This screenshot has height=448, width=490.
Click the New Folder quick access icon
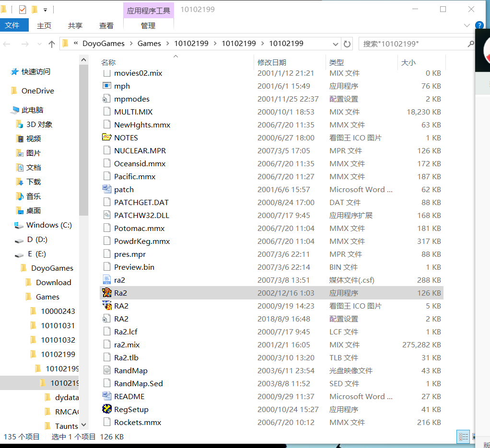[x=35, y=10]
